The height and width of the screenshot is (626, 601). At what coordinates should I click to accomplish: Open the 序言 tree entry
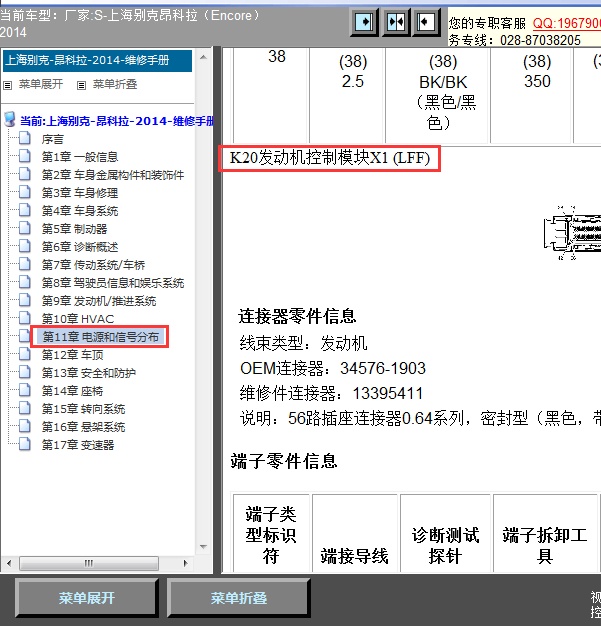pos(52,139)
